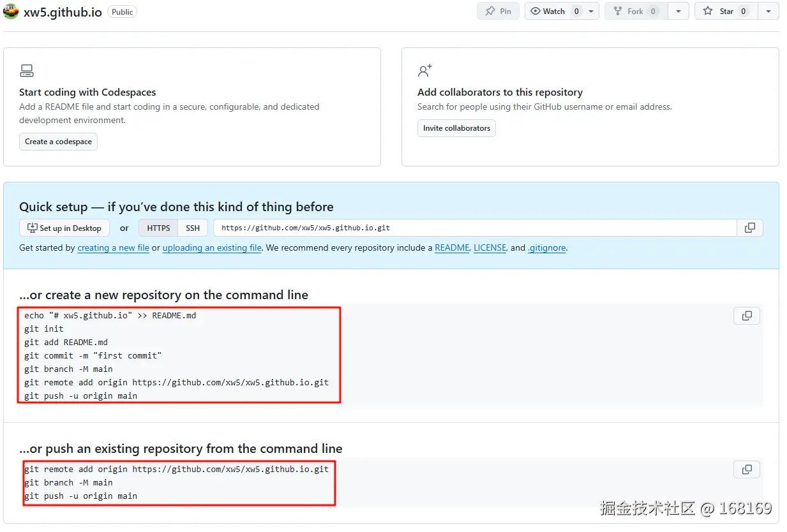This screenshot has width=787, height=532.
Task: Click the Codespaces monitor icon
Action: point(26,71)
